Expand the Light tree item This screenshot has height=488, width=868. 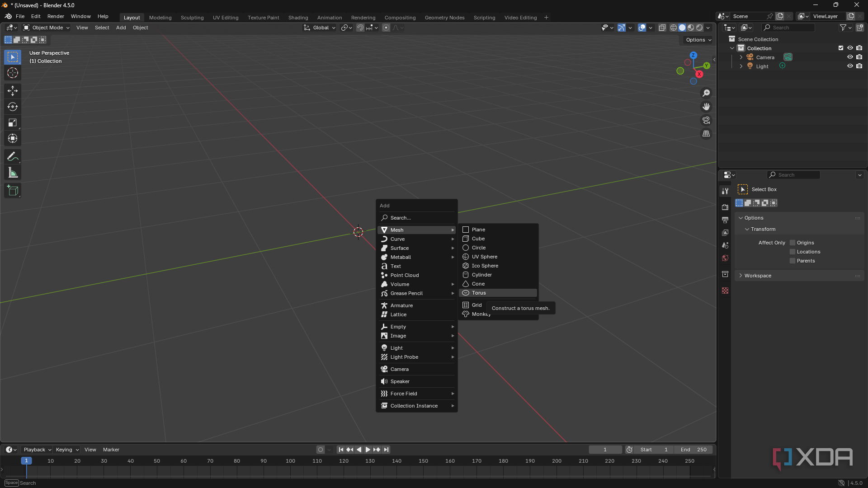click(x=741, y=66)
